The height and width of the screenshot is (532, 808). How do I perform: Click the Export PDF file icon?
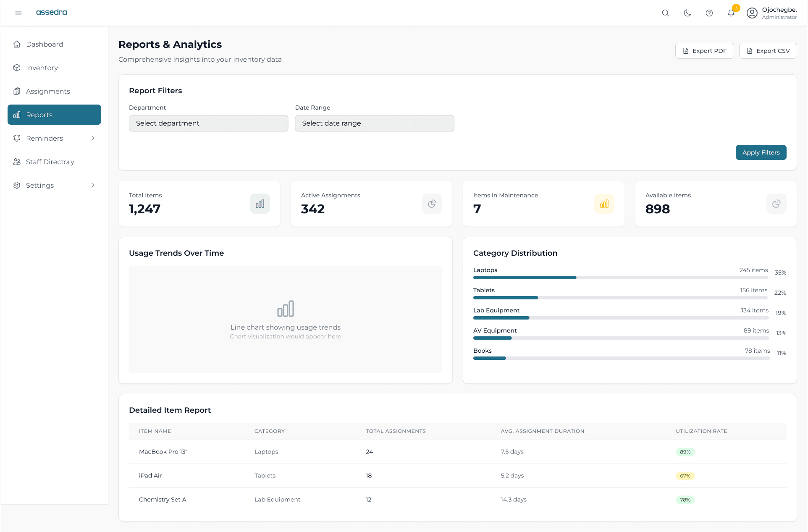click(686, 51)
